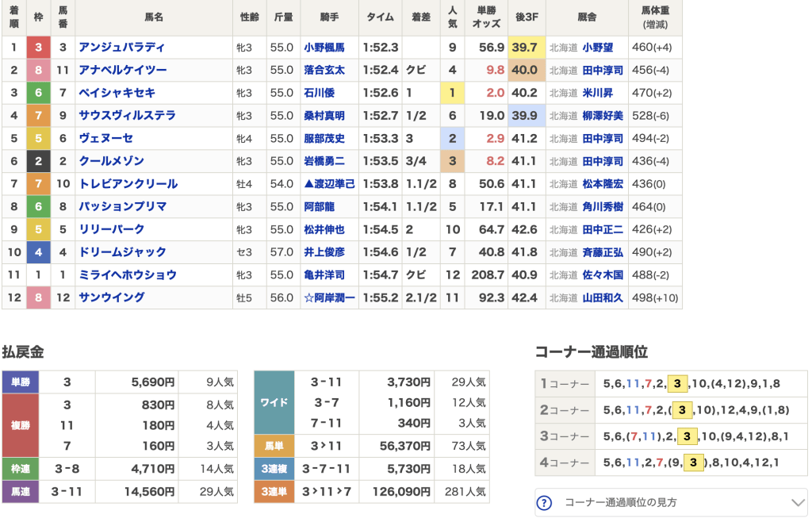Open trainer 松本隆宏 page
The width and height of the screenshot is (812, 518).
603,184
